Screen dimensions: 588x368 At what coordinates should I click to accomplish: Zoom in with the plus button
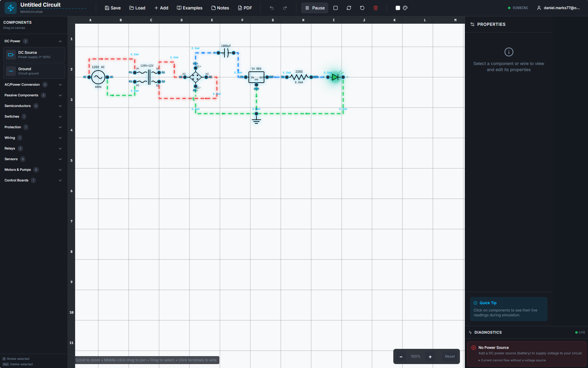pyautogui.click(x=430, y=356)
